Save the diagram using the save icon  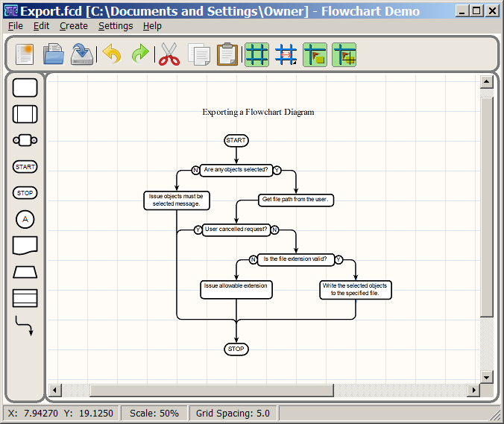[x=81, y=55]
